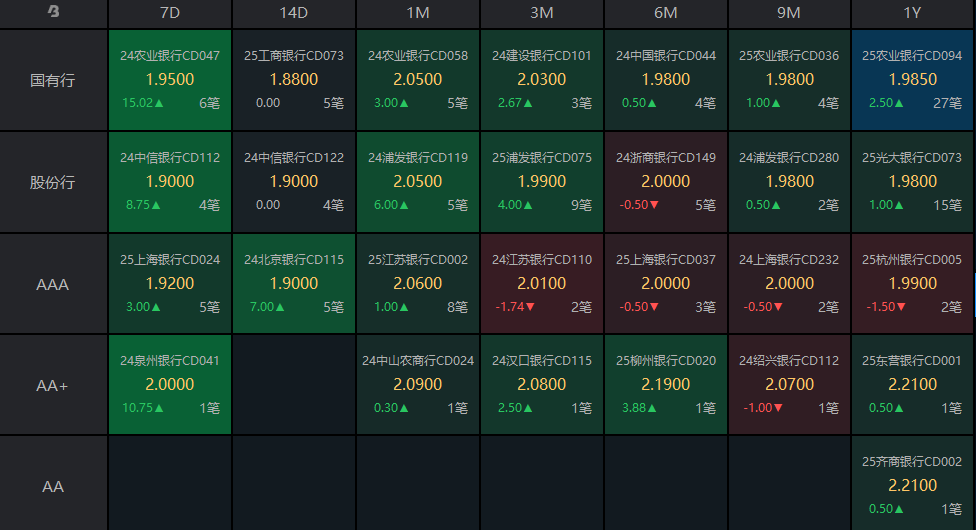Viewport: 976px width, 530px height.
Task: Open the 25柳州银行CD020 cell
Action: coord(665,384)
